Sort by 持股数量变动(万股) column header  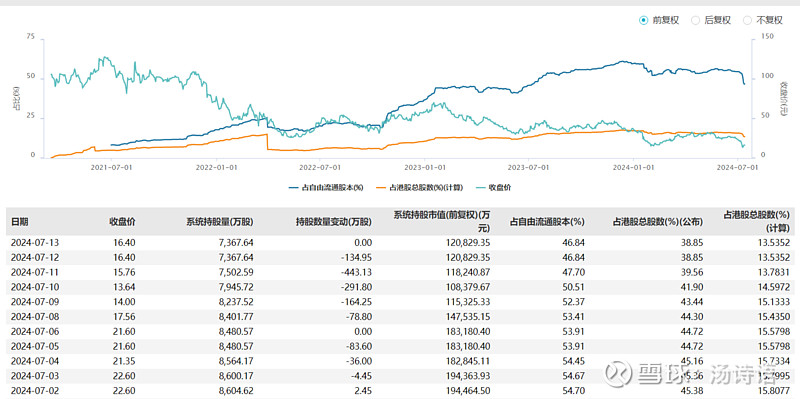click(334, 222)
